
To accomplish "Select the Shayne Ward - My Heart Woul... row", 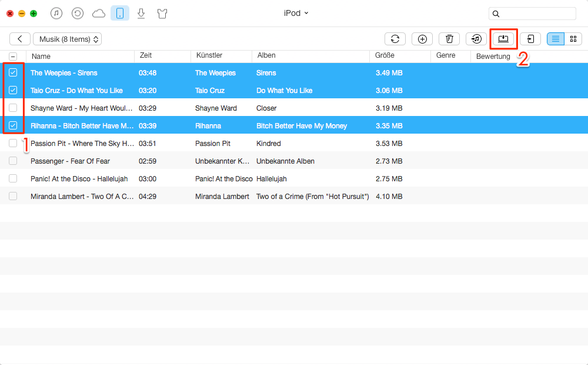I will point(294,108).
